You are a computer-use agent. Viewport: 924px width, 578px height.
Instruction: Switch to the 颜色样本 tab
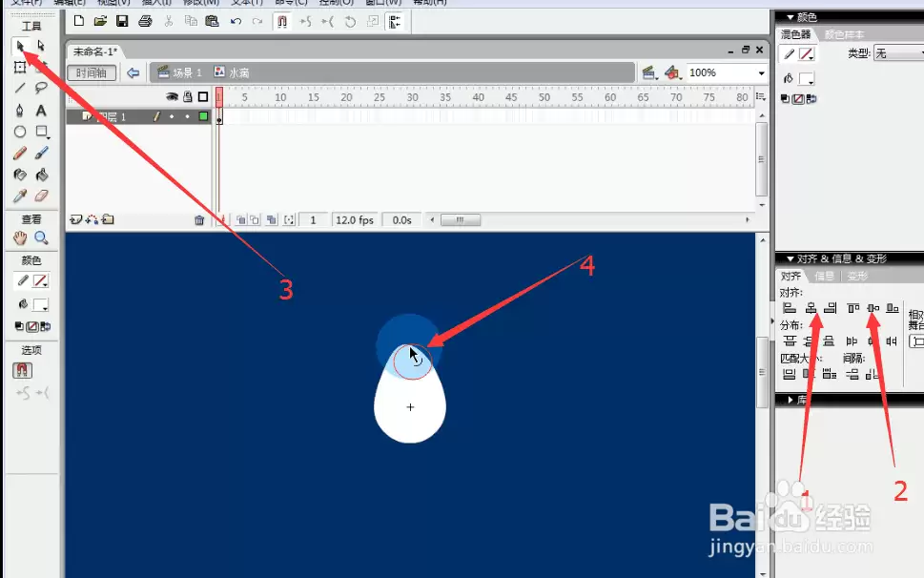click(x=844, y=34)
